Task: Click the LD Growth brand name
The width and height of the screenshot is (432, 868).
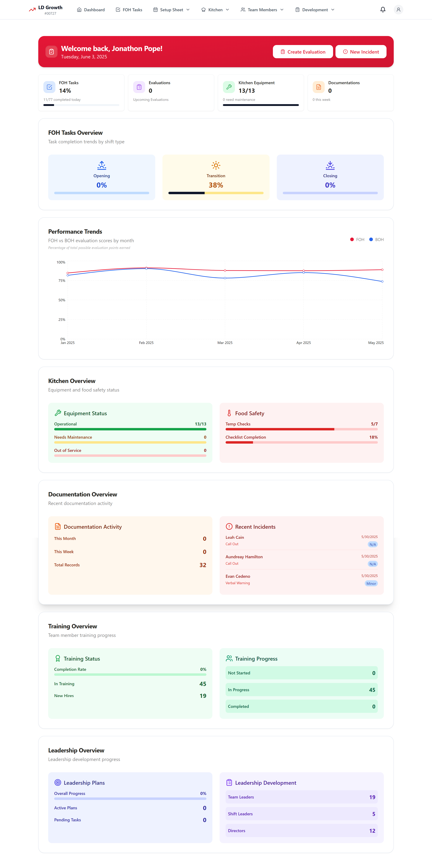Action: [50, 7]
